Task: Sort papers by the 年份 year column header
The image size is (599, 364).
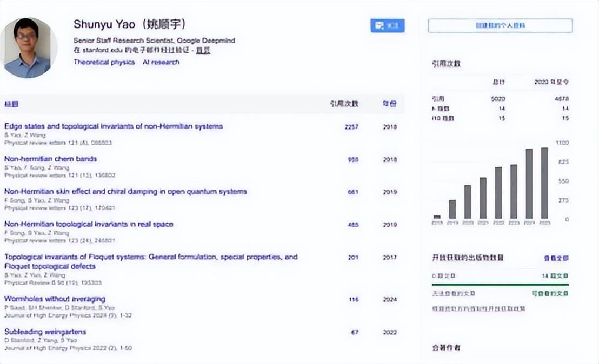Action: pos(390,104)
